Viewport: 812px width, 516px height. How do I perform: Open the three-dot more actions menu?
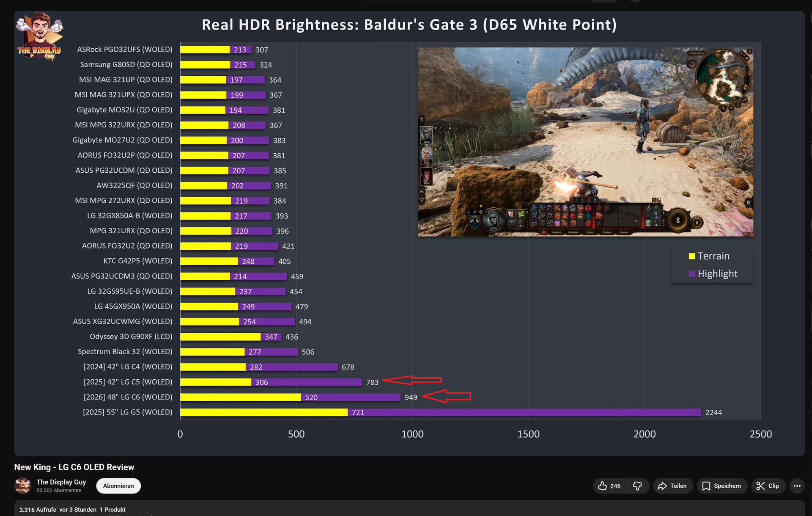click(797, 486)
